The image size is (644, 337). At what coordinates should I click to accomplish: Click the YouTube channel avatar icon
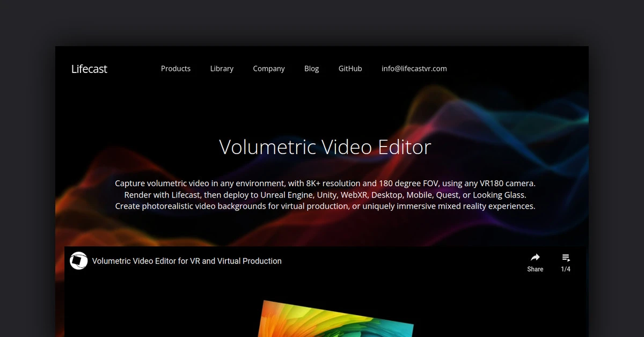click(x=79, y=261)
